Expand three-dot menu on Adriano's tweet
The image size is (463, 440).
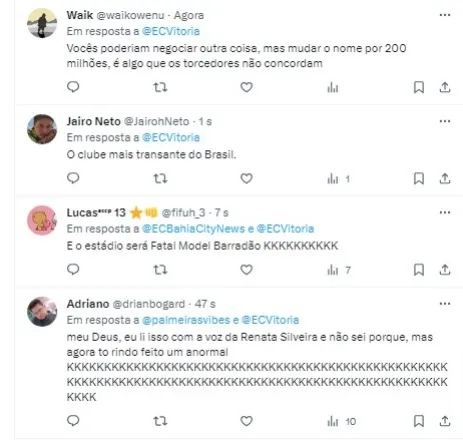[x=445, y=304]
